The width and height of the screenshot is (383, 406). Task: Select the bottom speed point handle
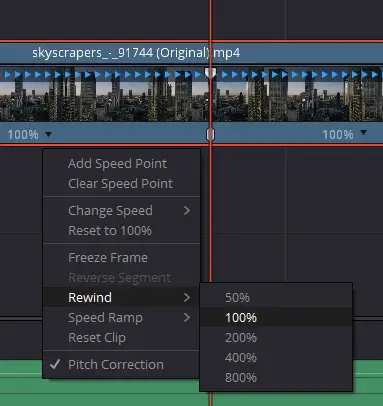pyautogui.click(x=210, y=134)
